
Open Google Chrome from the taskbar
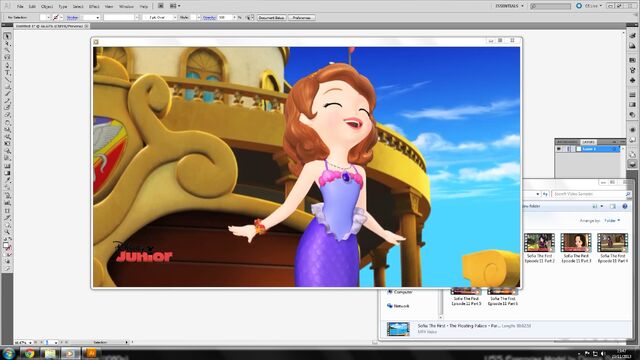pyautogui.click(x=29, y=353)
